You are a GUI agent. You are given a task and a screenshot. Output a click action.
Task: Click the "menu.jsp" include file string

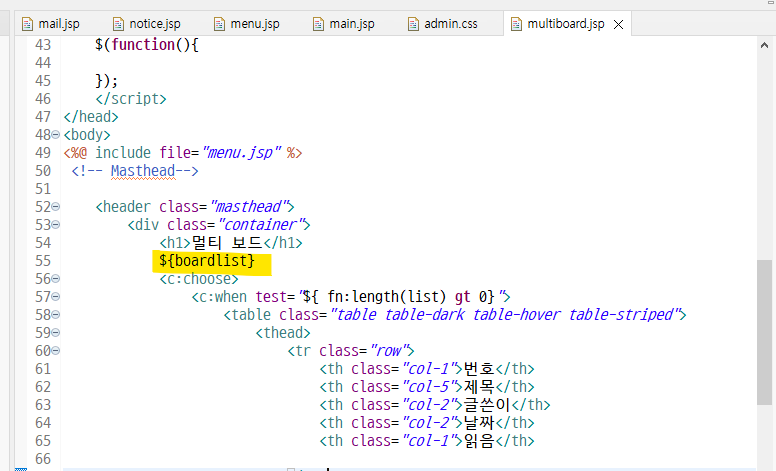(242, 152)
